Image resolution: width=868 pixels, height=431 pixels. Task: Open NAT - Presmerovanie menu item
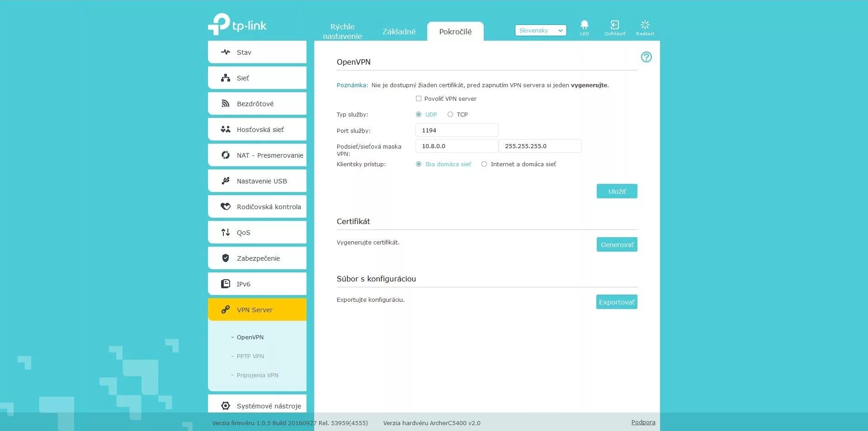click(257, 155)
